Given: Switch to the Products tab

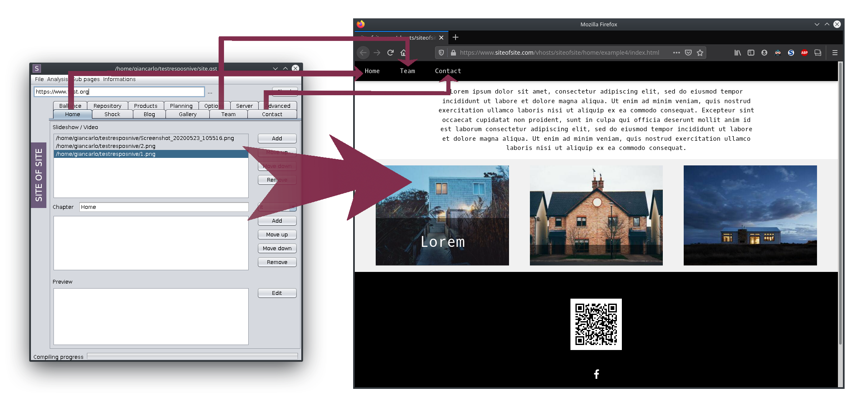Looking at the screenshot, I should click(x=146, y=106).
